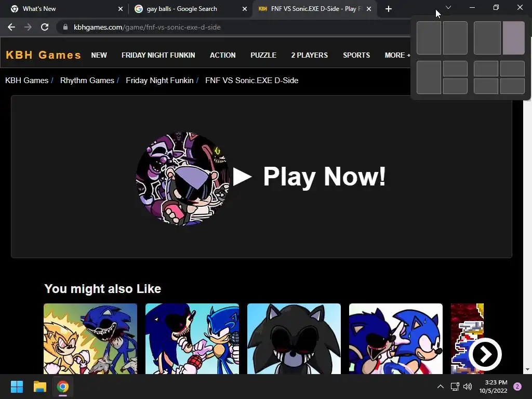Snap to top-right quadrant of four-grid layout
The width and height of the screenshot is (532, 399).
(x=512, y=69)
